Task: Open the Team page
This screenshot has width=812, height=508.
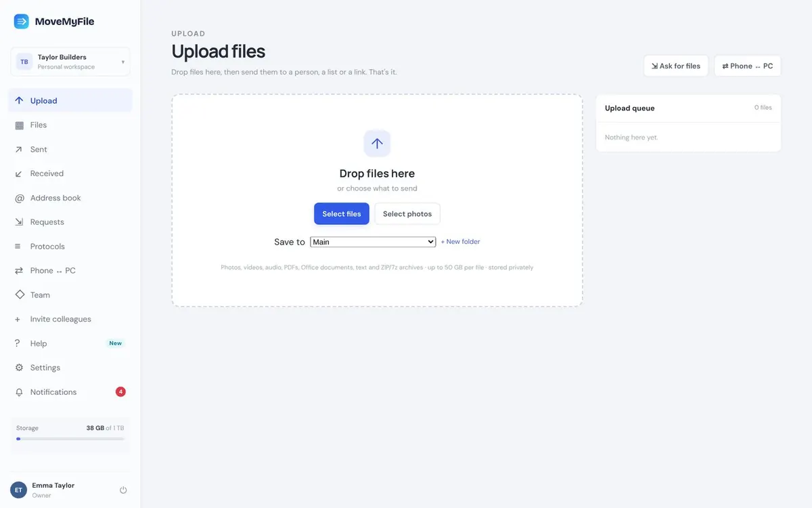Action: pos(70,295)
